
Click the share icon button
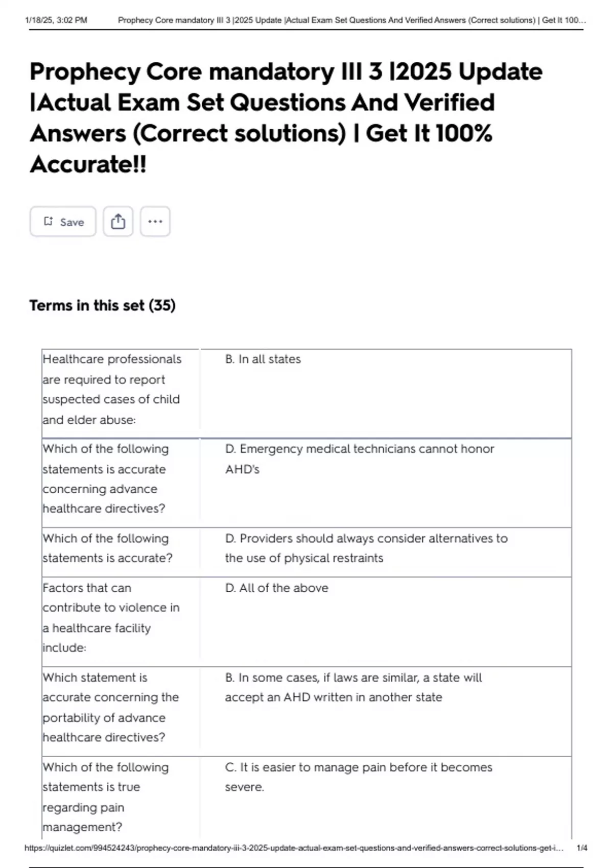[x=118, y=222]
